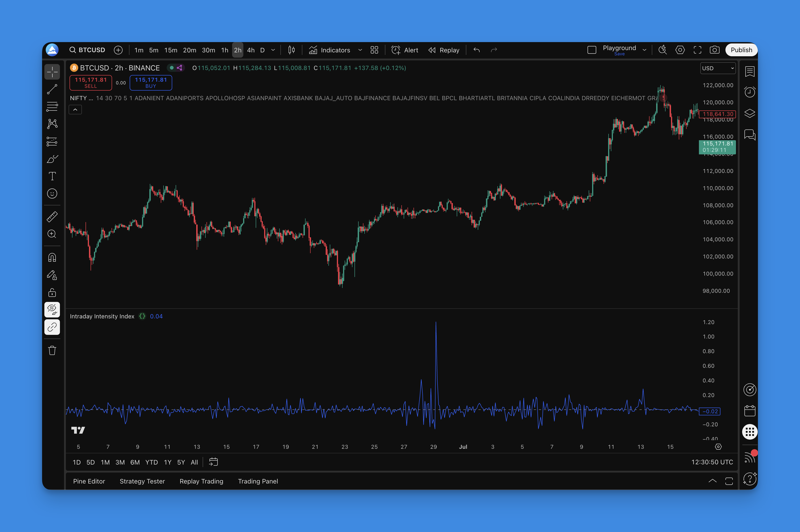This screenshot has height=532, width=800.
Task: Open chart settings hexagon icon
Action: pyautogui.click(x=680, y=50)
